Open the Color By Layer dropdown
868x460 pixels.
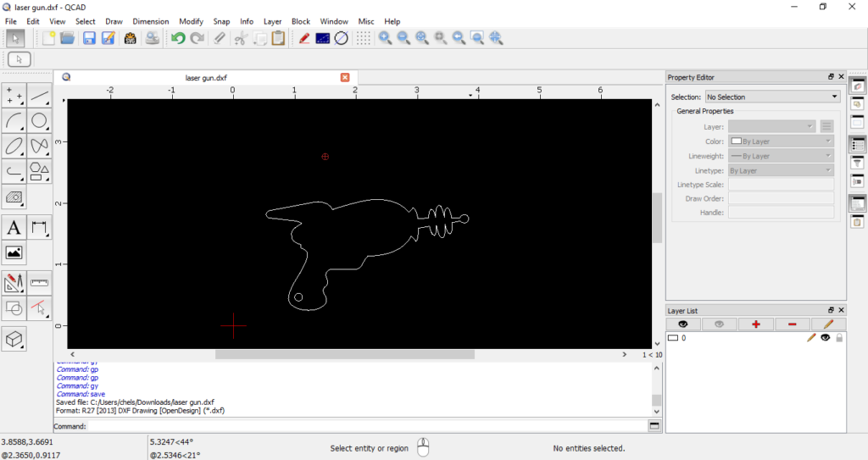coord(781,141)
